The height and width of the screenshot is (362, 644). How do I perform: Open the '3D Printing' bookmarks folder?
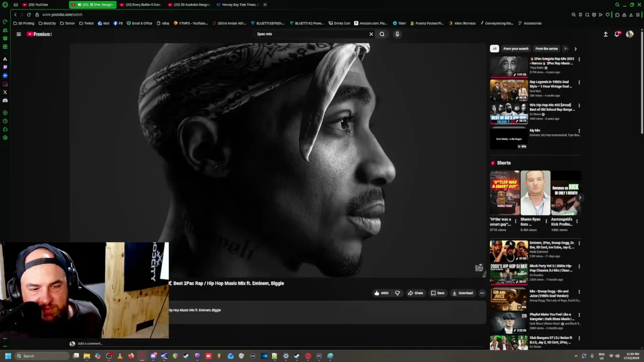coord(24,23)
